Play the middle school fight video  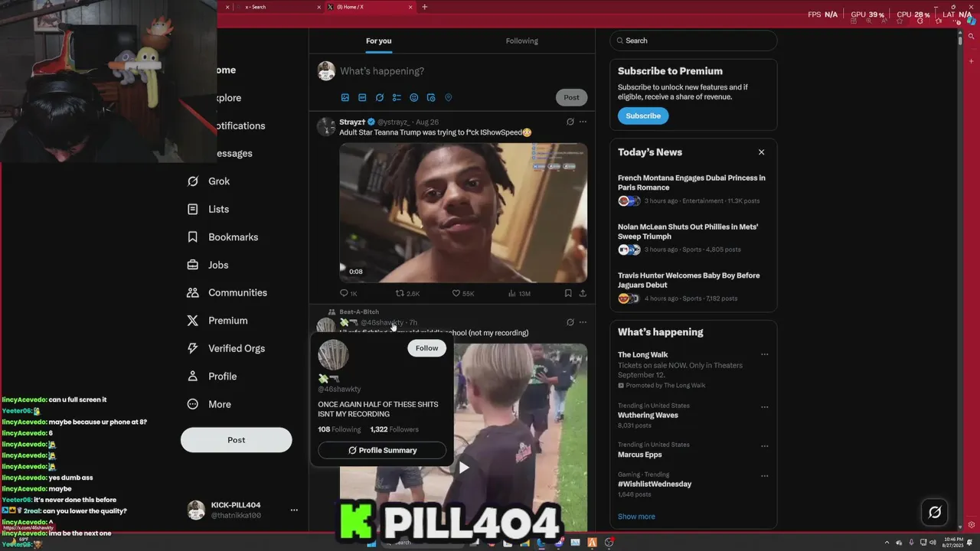(x=463, y=468)
